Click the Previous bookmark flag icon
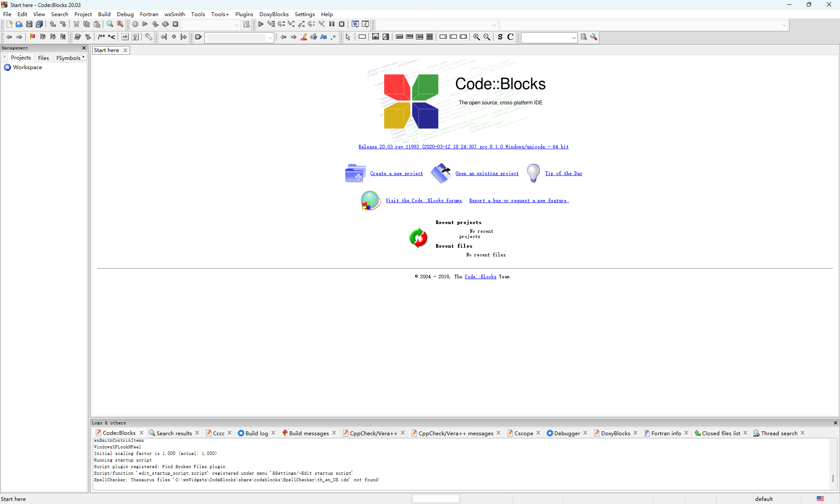This screenshot has width=840, height=504. pyautogui.click(x=43, y=37)
